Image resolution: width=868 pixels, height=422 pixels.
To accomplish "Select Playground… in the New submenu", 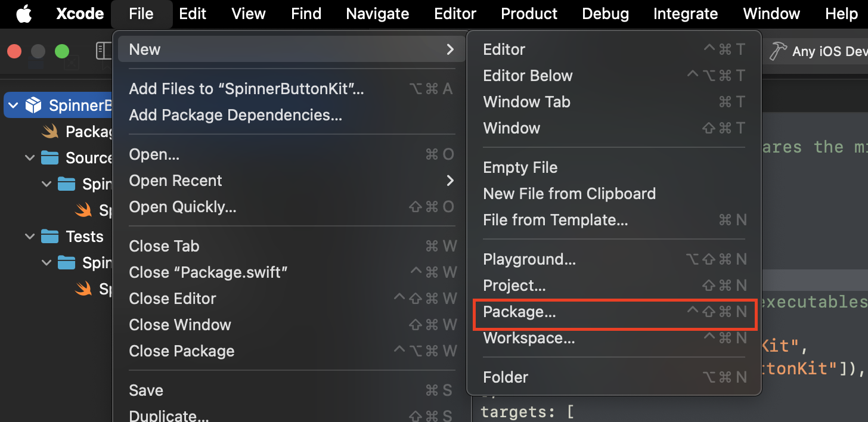I will pos(614,259).
